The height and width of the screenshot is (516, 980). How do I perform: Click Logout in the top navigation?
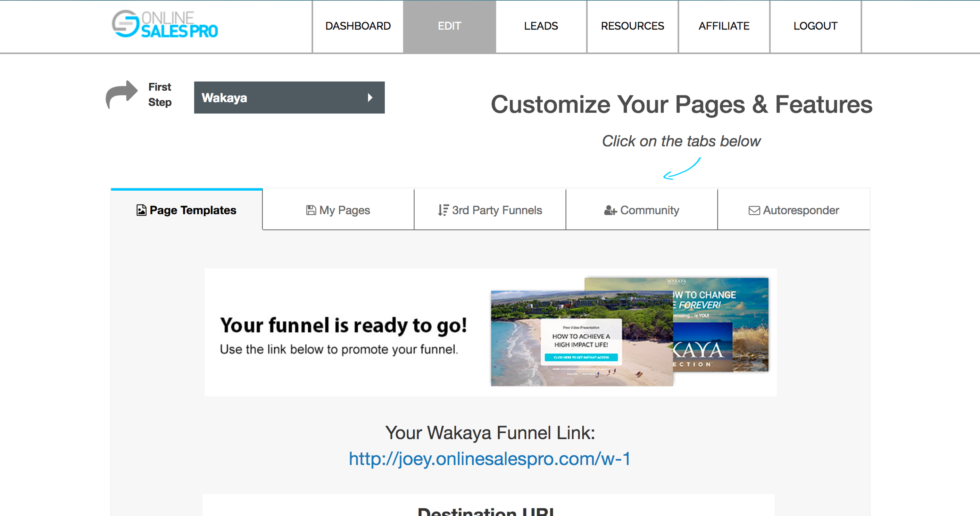pos(815,26)
